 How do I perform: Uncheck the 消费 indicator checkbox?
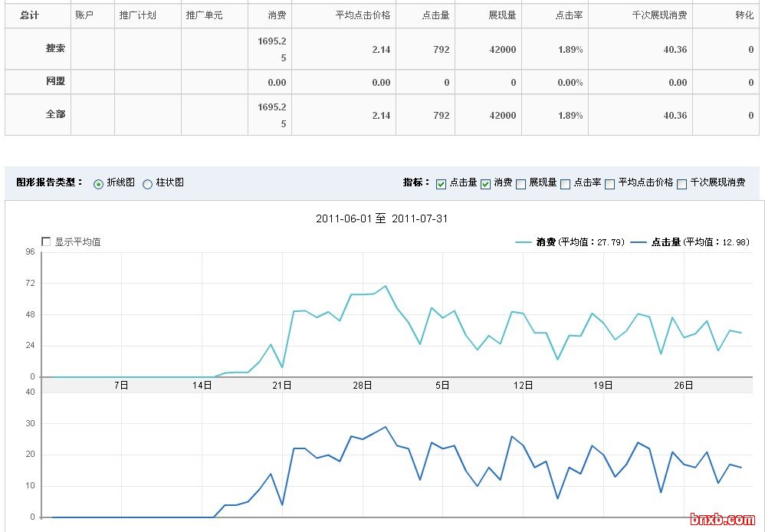(x=485, y=184)
